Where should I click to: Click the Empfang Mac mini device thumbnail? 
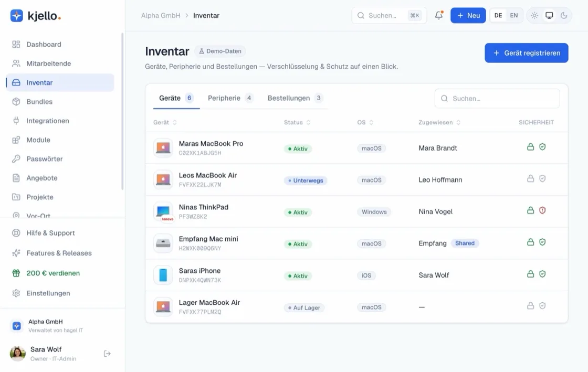pos(163,243)
